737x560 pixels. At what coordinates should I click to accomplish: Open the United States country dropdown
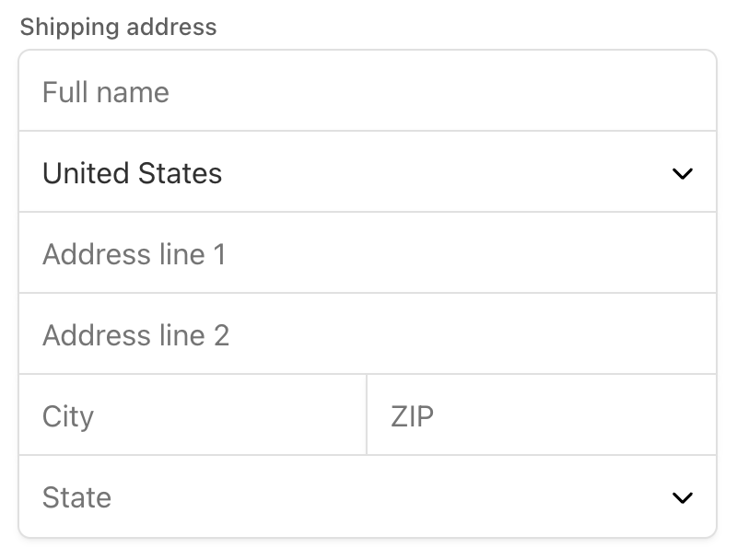click(x=367, y=173)
